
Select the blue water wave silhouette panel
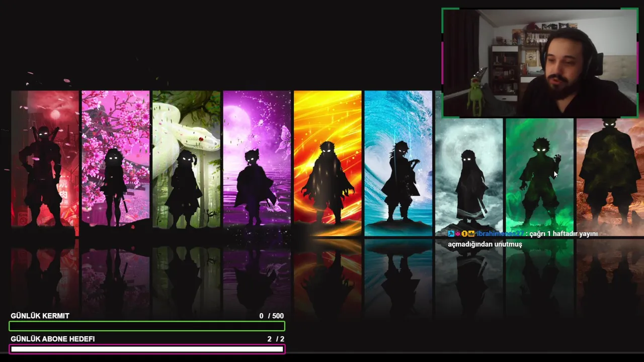398,163
